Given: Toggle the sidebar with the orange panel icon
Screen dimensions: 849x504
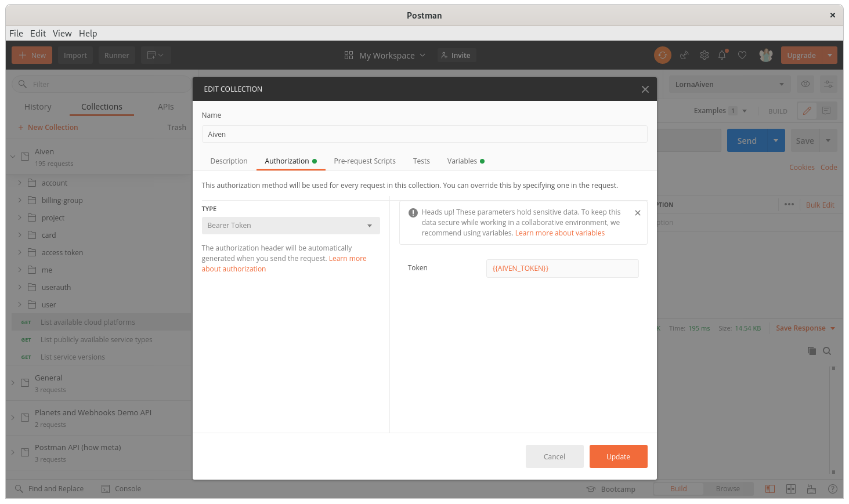Looking at the screenshot, I should (769, 489).
